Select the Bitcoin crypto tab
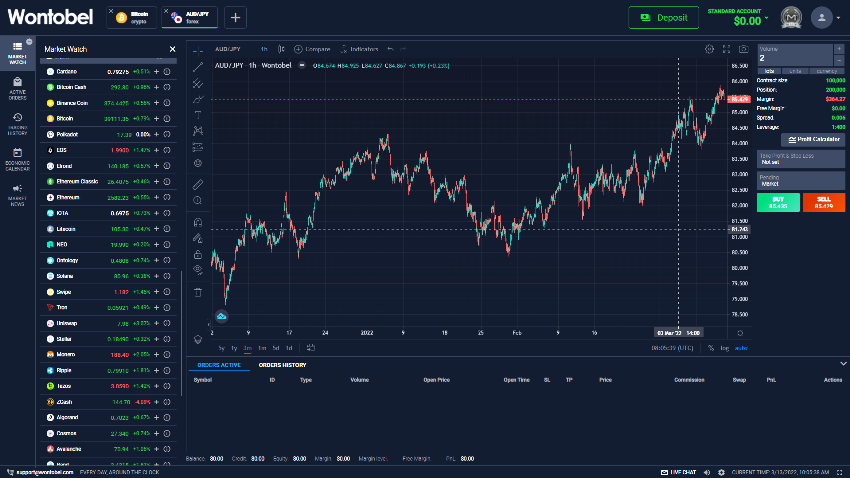The width and height of the screenshot is (850, 478). [132, 17]
